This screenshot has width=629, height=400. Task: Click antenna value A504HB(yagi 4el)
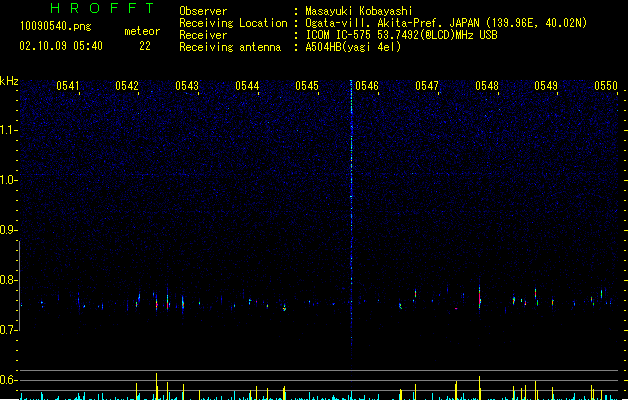tap(353, 47)
